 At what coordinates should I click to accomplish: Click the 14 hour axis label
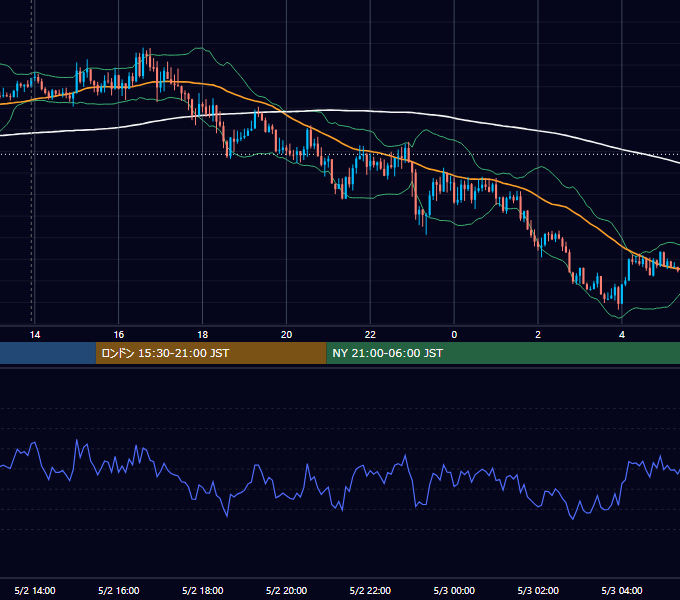(x=35, y=335)
